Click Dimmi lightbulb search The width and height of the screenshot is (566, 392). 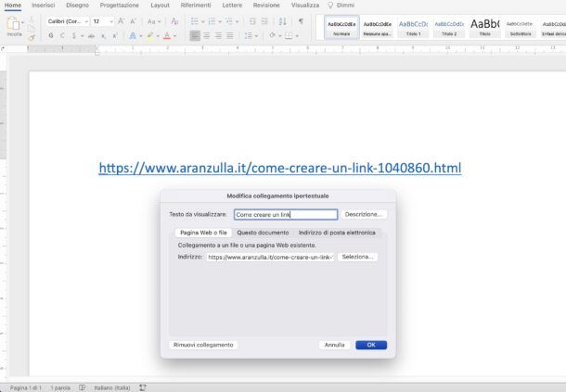[x=341, y=6]
